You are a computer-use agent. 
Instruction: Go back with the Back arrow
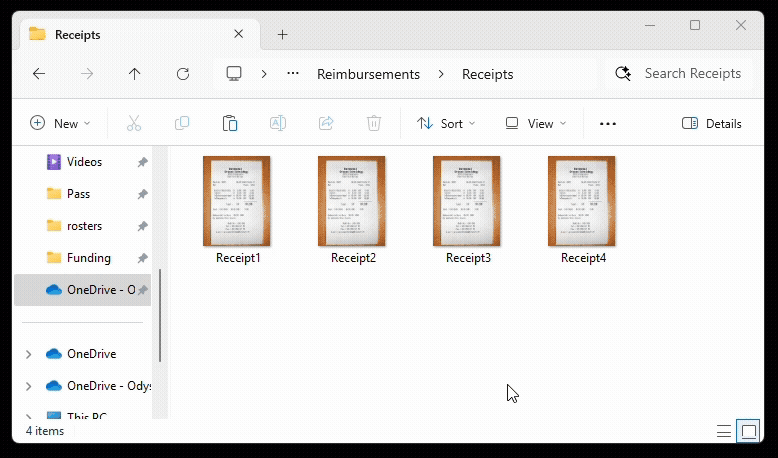(x=39, y=74)
